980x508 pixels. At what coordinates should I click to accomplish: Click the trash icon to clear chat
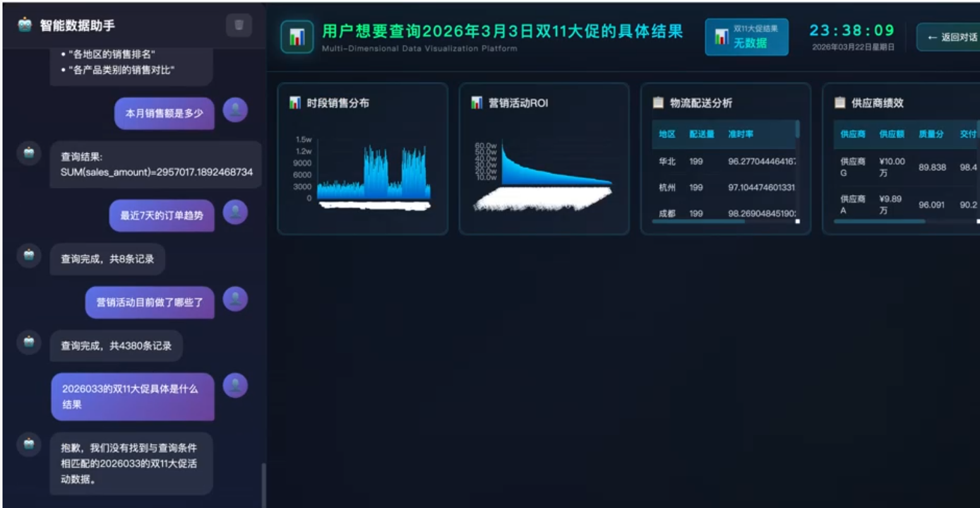click(239, 25)
